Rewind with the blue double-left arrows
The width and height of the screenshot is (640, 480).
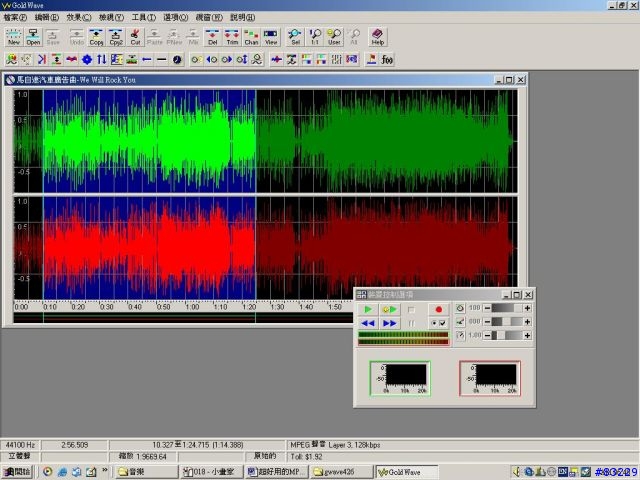tap(368, 323)
